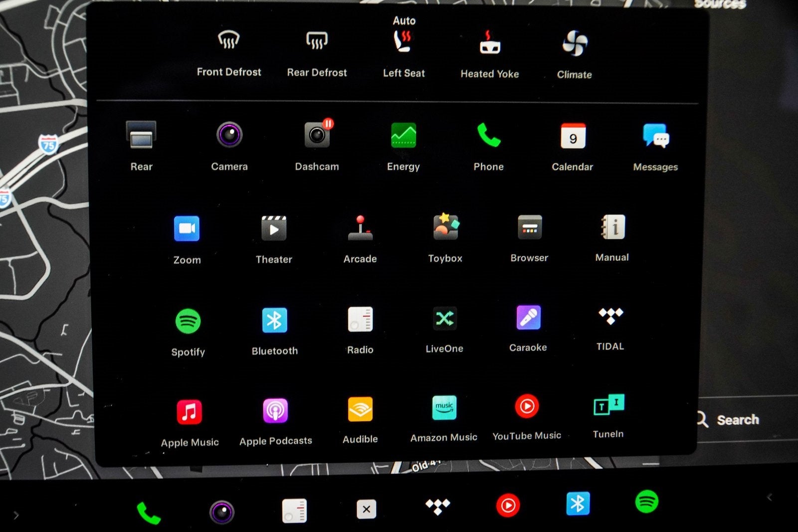798x532 pixels.
Task: Click the right chevron on bottom bar
Action: 16,515
